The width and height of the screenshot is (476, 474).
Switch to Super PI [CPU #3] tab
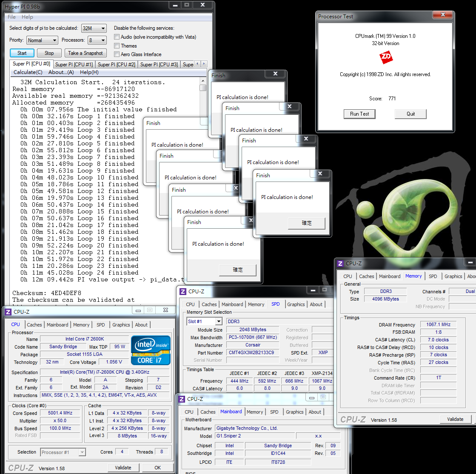point(159,64)
